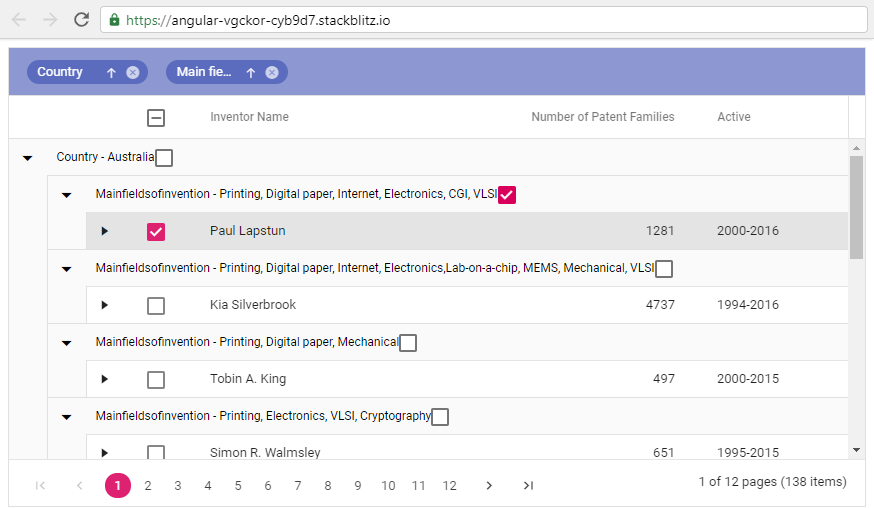Uncheck the Paul Lapstun row checkbox

(156, 232)
